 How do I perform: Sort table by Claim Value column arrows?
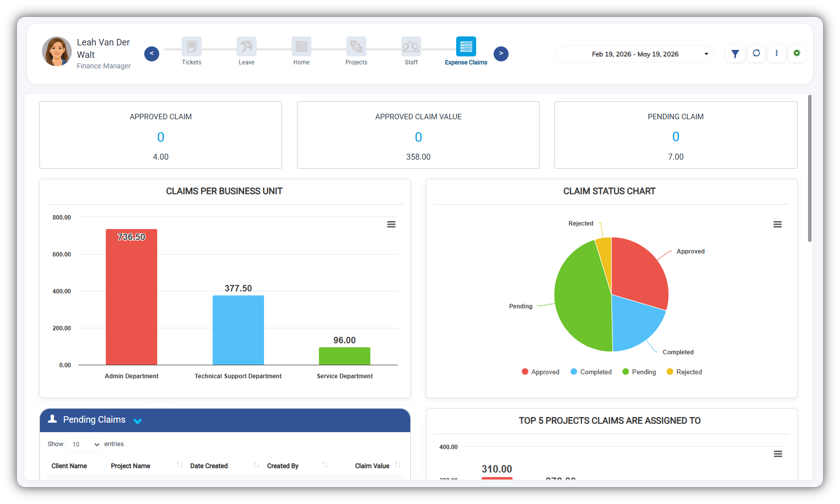coord(398,465)
